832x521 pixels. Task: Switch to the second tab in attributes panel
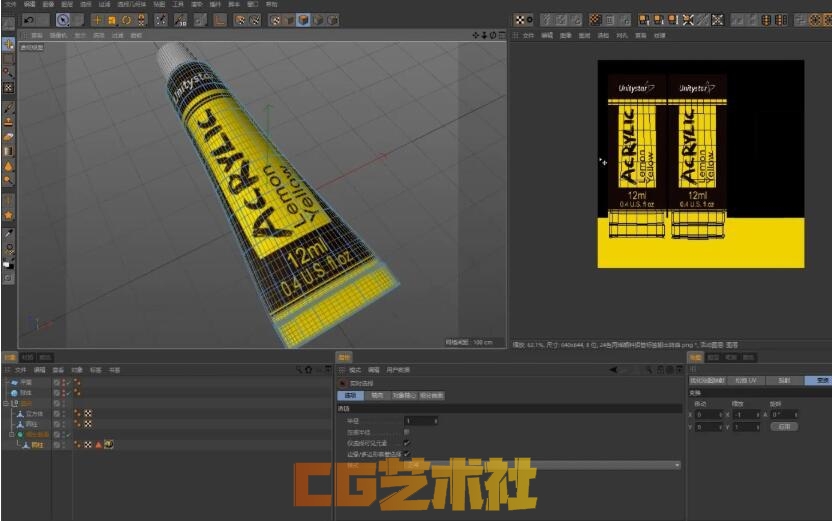(x=377, y=396)
